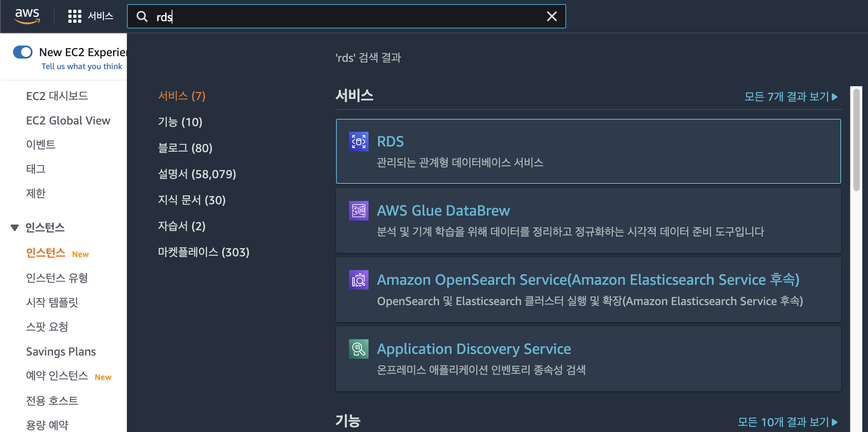Clear the search with X icon
Screen dimensions: 868x432
pyautogui.click(x=552, y=16)
